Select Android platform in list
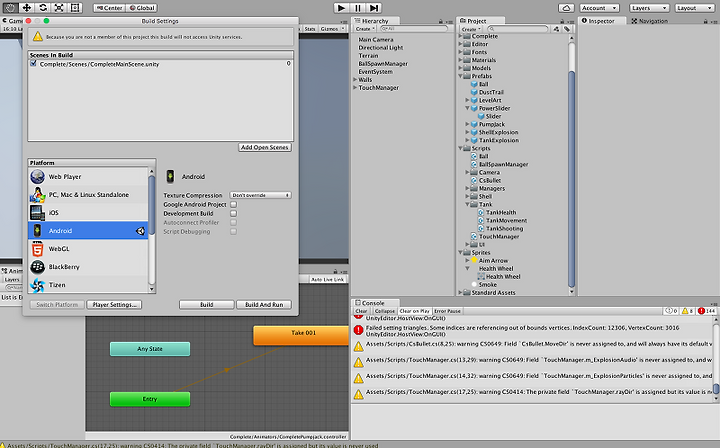Screen dimensions: 720x448 [88, 230]
